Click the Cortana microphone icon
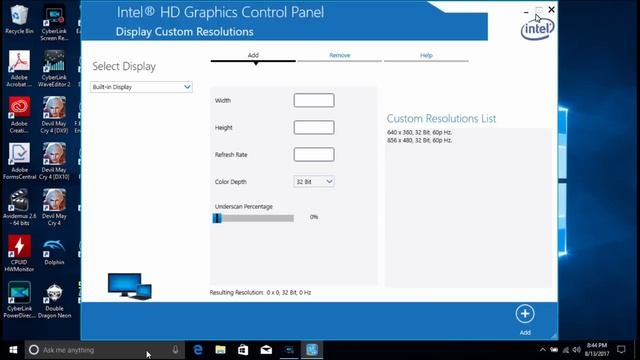Screen dimensions: 640x360 coord(175,350)
